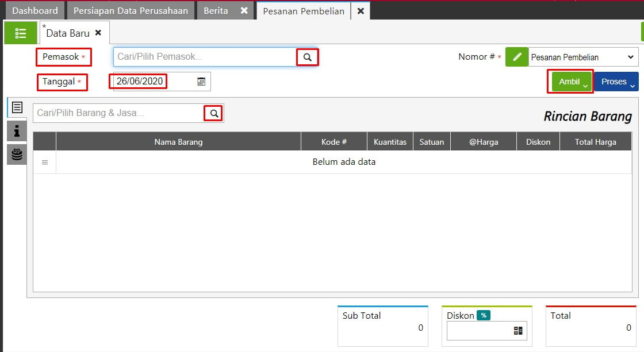The height and width of the screenshot is (352, 644).
Task: Select the Data Baru sub-tab
Action: (68, 33)
